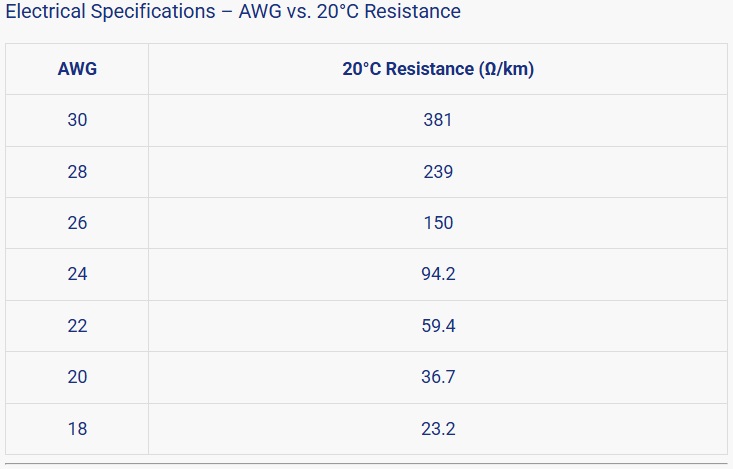Image resolution: width=733 pixels, height=469 pixels.
Task: Select the AWG column header
Action: pos(77,69)
